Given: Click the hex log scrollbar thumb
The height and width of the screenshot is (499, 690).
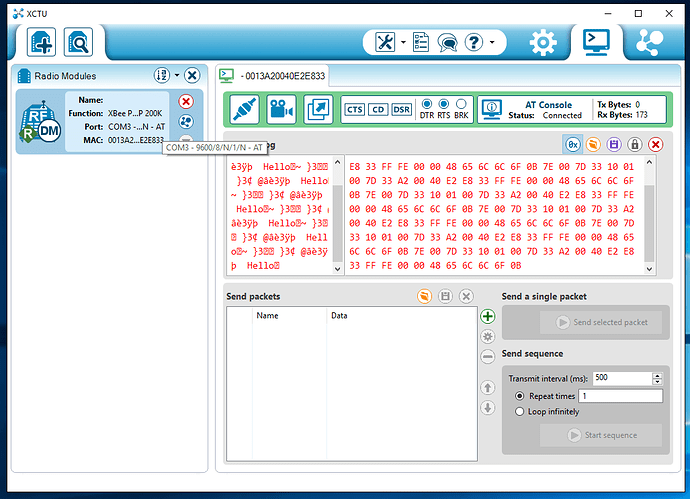Looking at the screenshot, I should pos(649,224).
